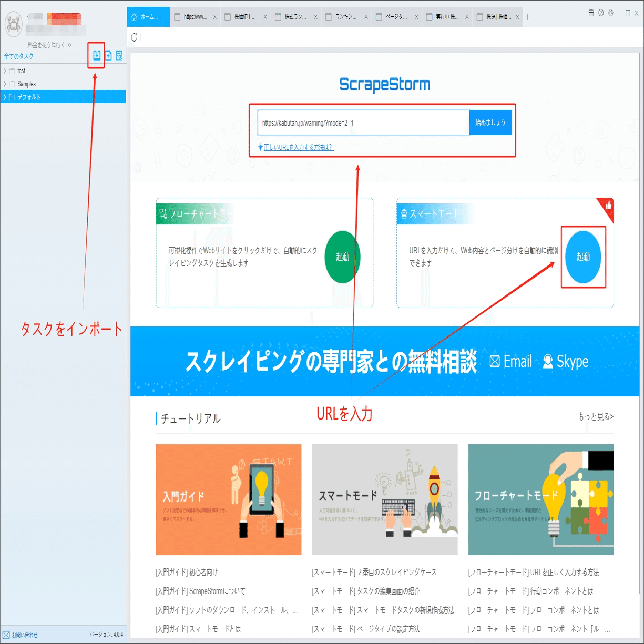Viewport: 644px width, 644px height.
Task: Open the フローチャートモード tutorial thumbnail
Action: pos(541,499)
